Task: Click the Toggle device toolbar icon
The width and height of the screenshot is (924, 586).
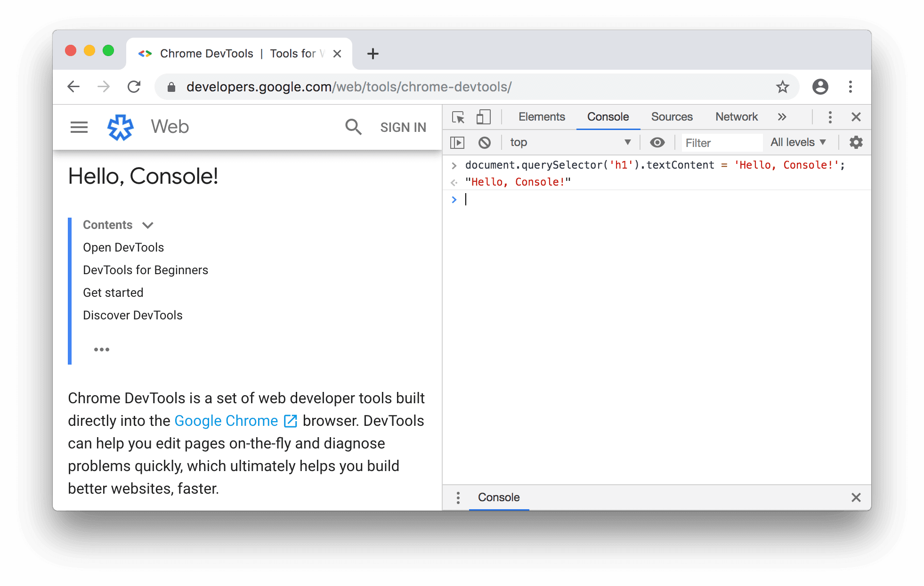Action: click(484, 116)
